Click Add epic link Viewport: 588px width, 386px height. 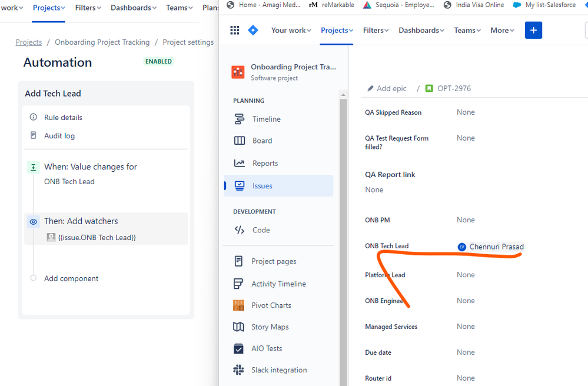(391, 88)
